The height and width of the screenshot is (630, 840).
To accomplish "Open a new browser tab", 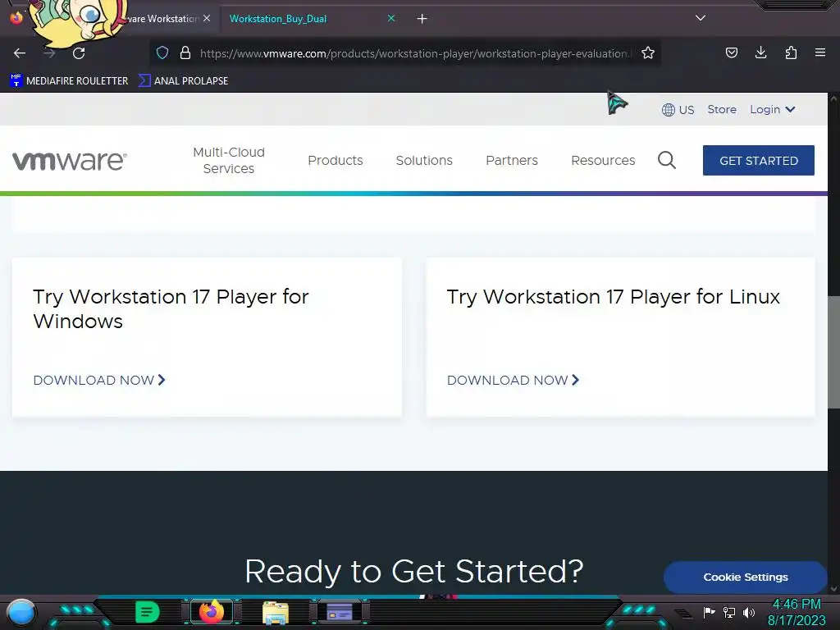I will (x=422, y=19).
